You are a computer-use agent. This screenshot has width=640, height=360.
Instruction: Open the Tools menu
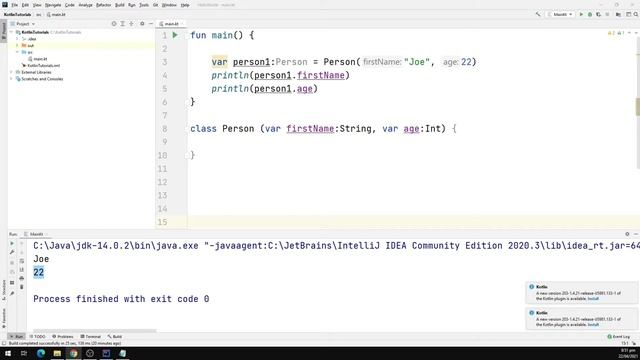[x=144, y=5]
